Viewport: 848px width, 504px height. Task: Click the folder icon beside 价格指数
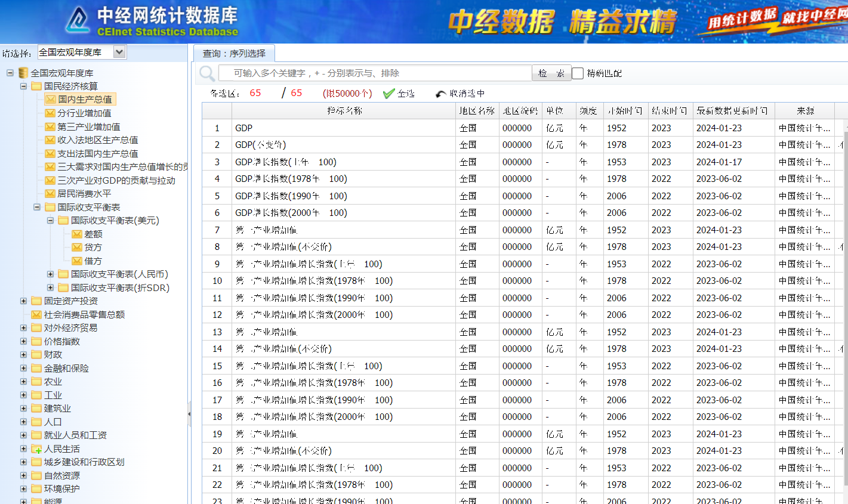(35, 341)
